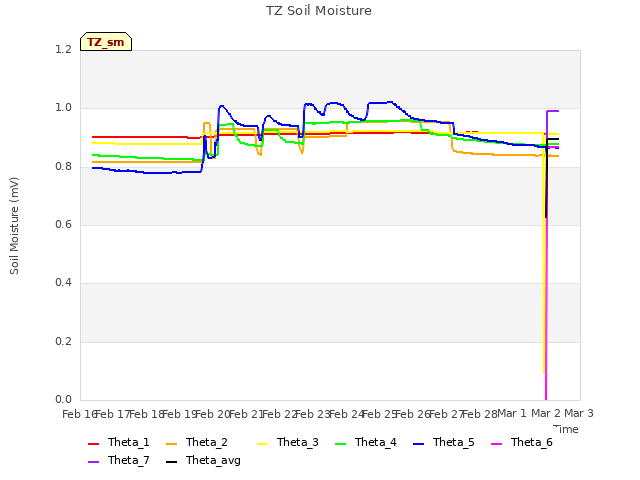Click the 1.2 y-axis tick label
Screen dimensions: 640x480
pos(63,49)
